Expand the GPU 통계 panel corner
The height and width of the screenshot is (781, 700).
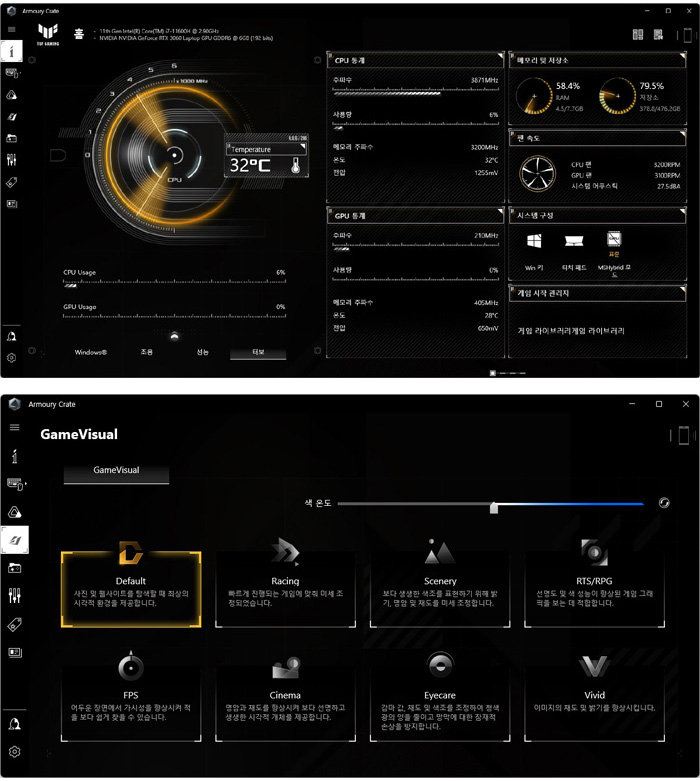(500, 211)
